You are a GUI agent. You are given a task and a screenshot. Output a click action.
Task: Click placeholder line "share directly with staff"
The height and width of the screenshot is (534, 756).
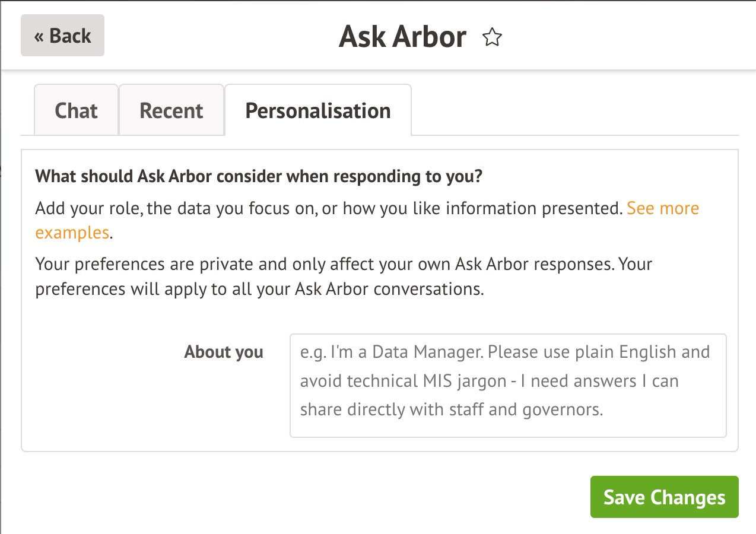(x=452, y=409)
